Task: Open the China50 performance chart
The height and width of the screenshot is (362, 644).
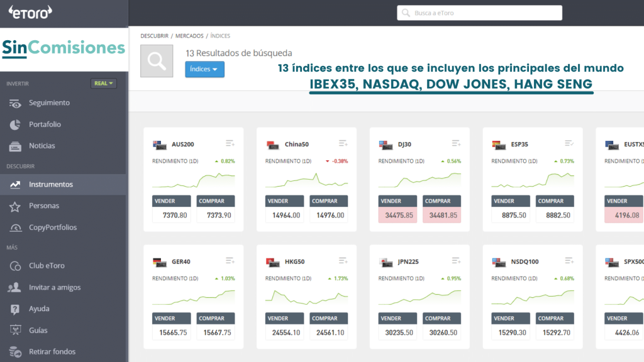Action: tap(306, 180)
